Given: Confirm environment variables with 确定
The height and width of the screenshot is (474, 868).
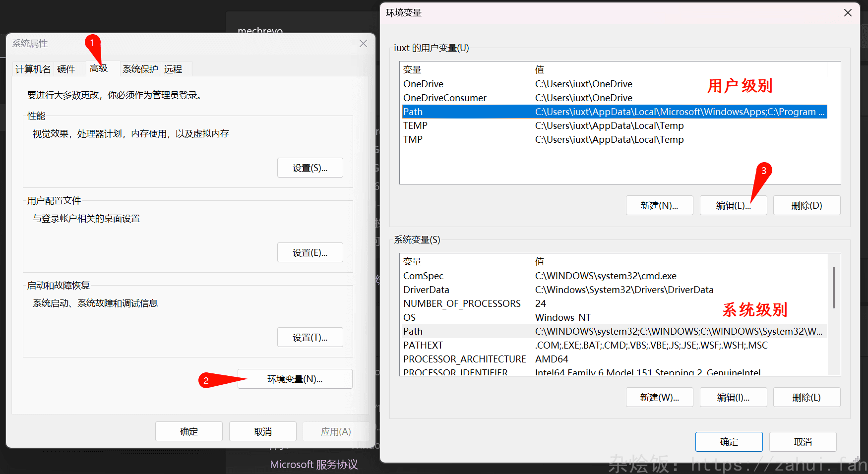Looking at the screenshot, I should click(729, 442).
